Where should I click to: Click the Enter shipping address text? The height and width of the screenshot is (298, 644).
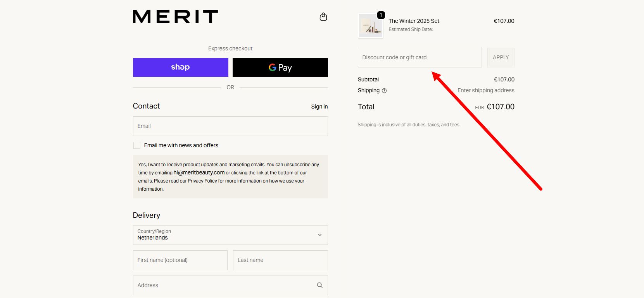tap(486, 90)
